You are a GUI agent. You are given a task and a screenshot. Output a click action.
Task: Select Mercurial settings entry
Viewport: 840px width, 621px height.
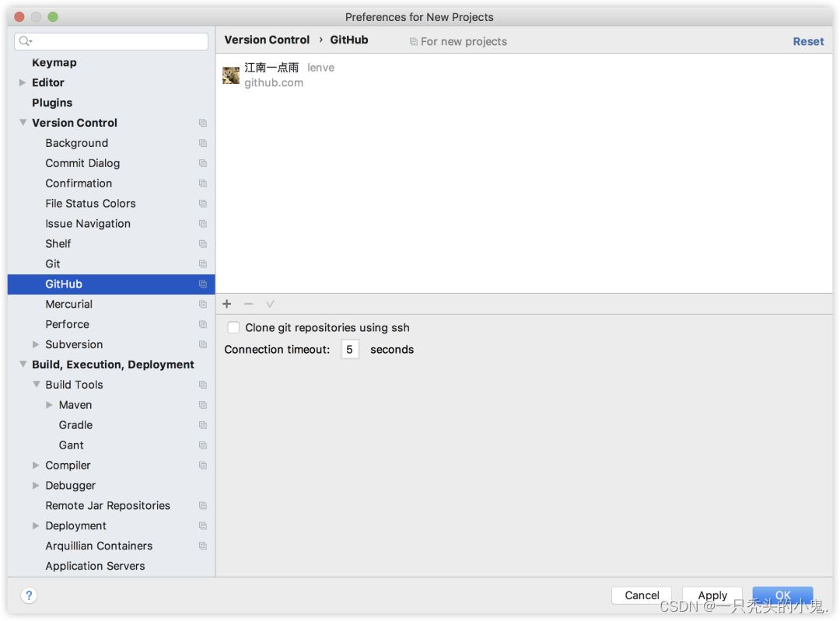click(x=68, y=304)
